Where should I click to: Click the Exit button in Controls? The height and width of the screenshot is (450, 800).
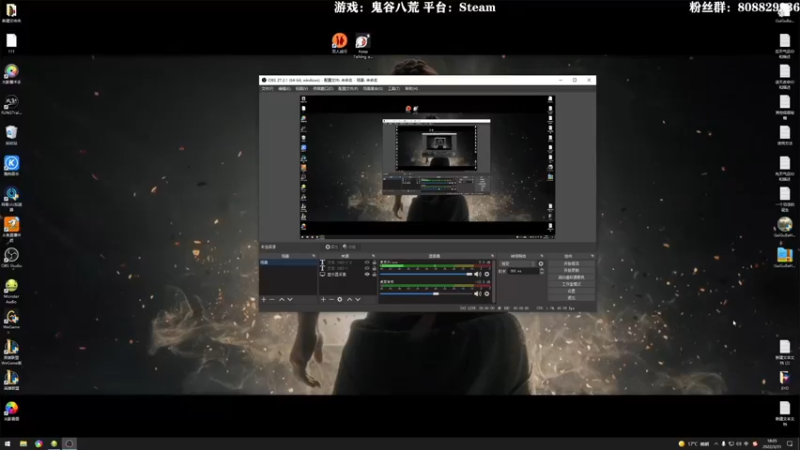[571, 297]
